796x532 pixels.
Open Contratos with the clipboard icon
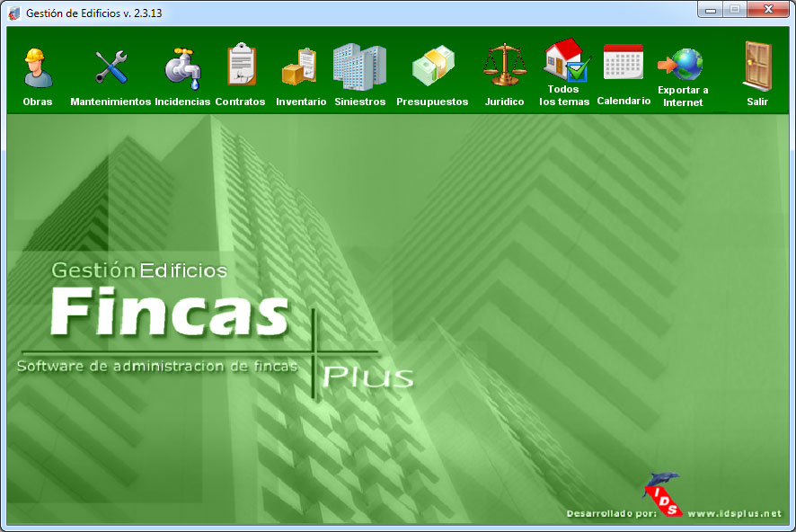pos(241,65)
